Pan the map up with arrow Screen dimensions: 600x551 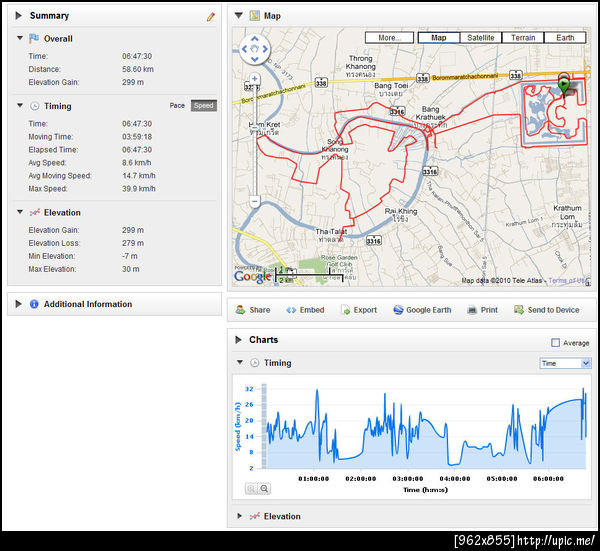pyautogui.click(x=255, y=39)
